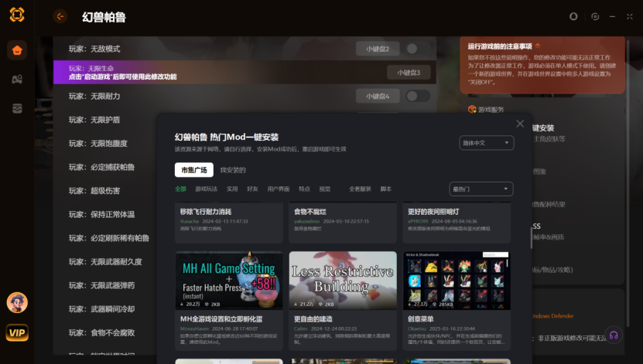Open the 简体中文 language dropdown
The height and width of the screenshot is (364, 643).
click(486, 143)
